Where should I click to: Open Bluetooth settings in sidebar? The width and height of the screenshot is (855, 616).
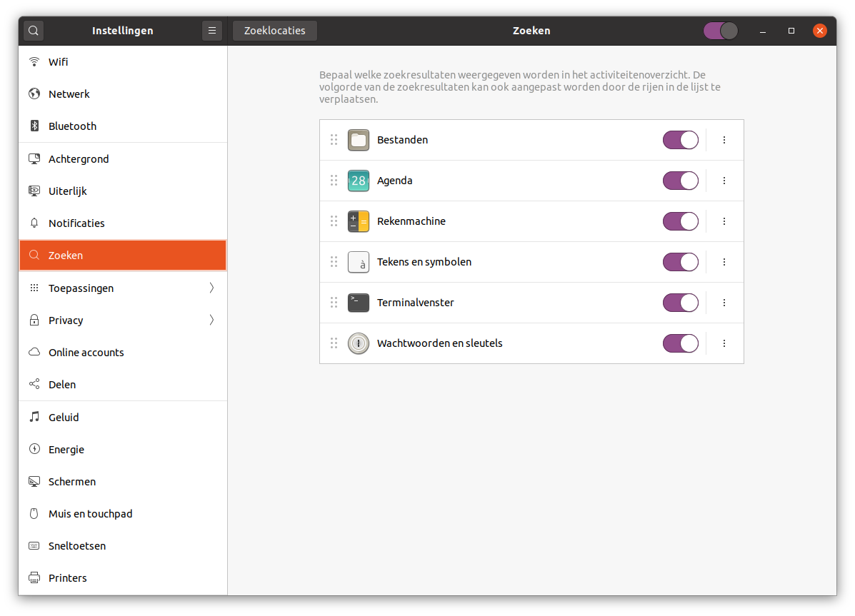pyautogui.click(x=72, y=126)
